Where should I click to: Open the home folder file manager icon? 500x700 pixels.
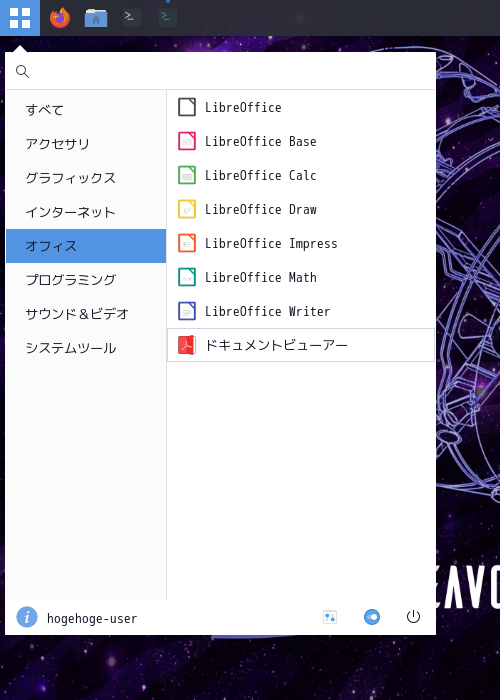click(x=96, y=18)
